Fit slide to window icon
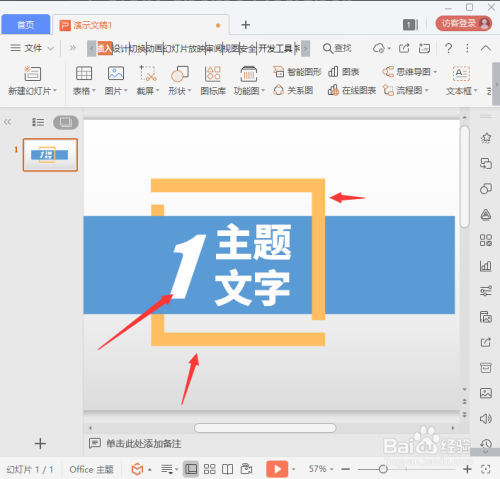The width and height of the screenshot is (500, 479). 486,469
